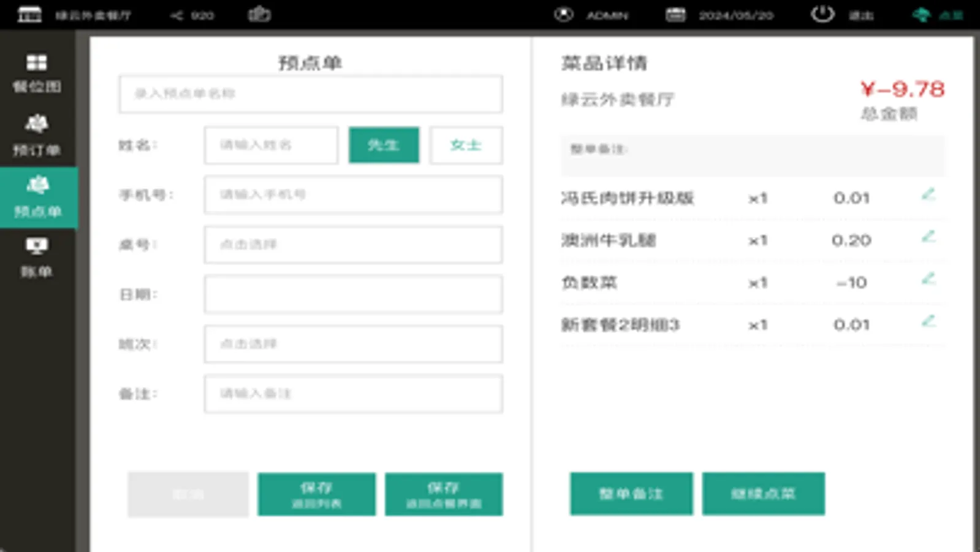Click the power logout icon

point(822,14)
